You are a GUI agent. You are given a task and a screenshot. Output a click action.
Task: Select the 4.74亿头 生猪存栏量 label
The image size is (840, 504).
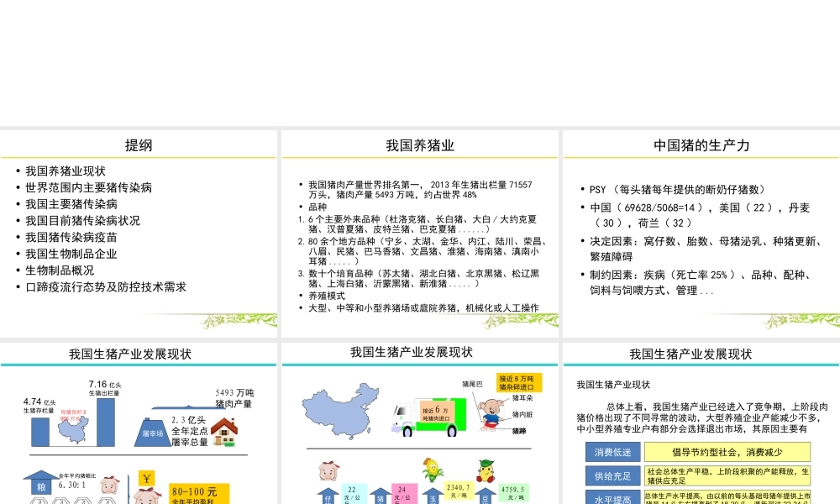[39, 406]
